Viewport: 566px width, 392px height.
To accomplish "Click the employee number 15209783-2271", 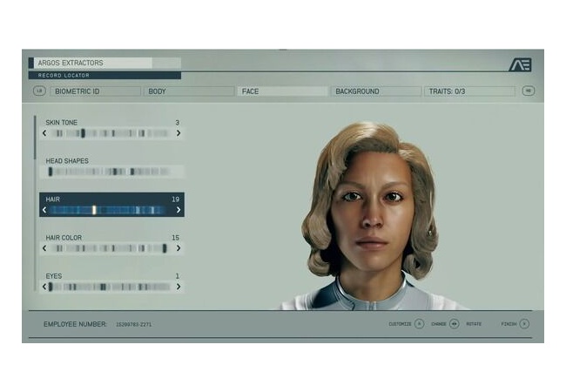I will coord(133,325).
